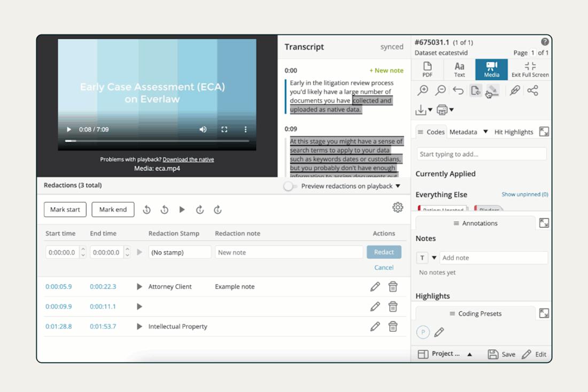Play the Attorney Client redaction
This screenshot has width=588, height=392.
point(140,287)
